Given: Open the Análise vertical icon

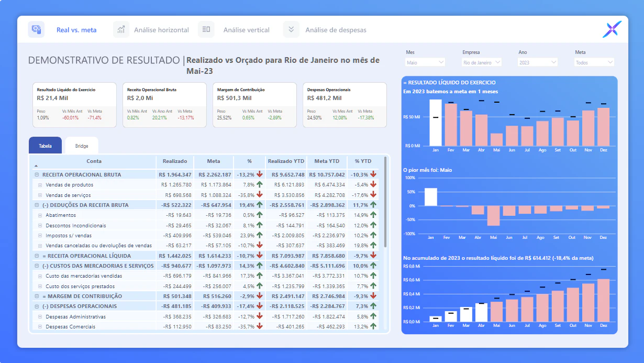Looking at the screenshot, I should (x=206, y=29).
